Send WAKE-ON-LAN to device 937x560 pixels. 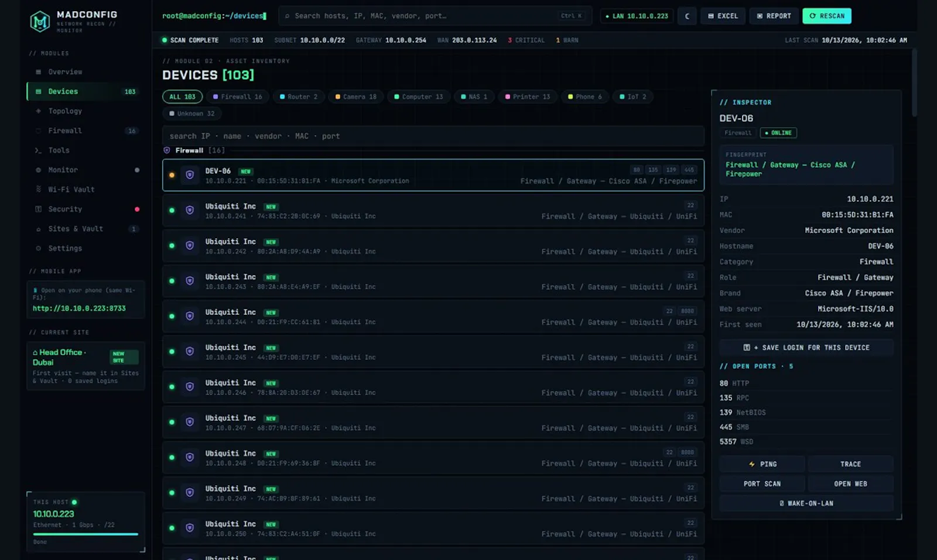coord(806,503)
